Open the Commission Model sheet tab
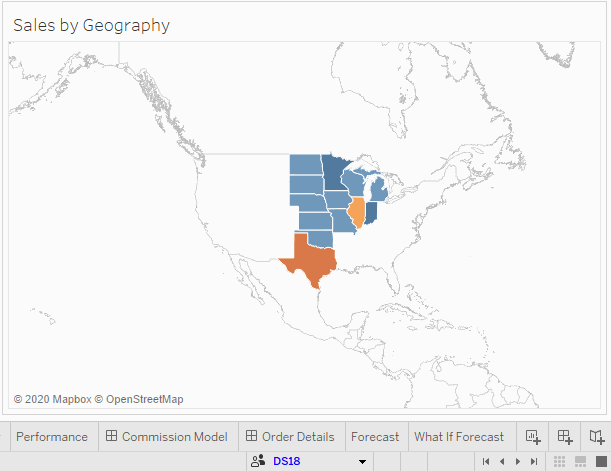This screenshot has height=471, width=611. click(x=167, y=437)
